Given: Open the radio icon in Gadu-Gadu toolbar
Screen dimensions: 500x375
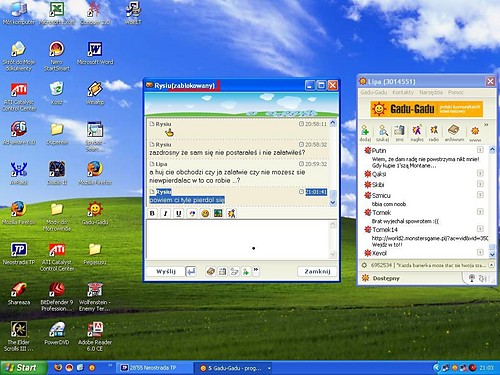Looking at the screenshot, I should click(x=434, y=133).
